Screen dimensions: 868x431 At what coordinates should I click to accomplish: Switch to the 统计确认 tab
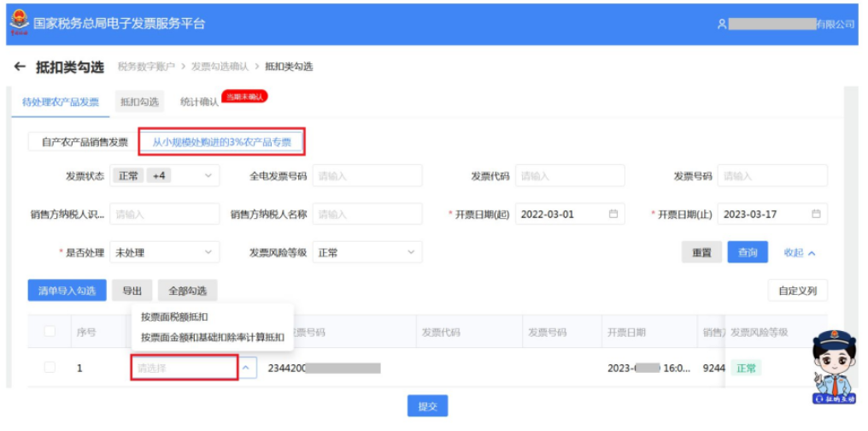[x=199, y=103]
